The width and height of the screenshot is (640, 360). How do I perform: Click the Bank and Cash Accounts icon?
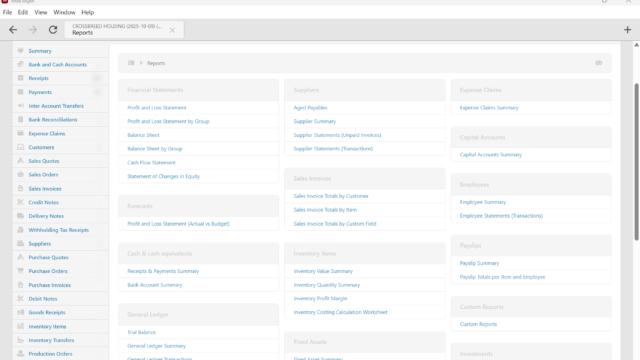(20, 64)
